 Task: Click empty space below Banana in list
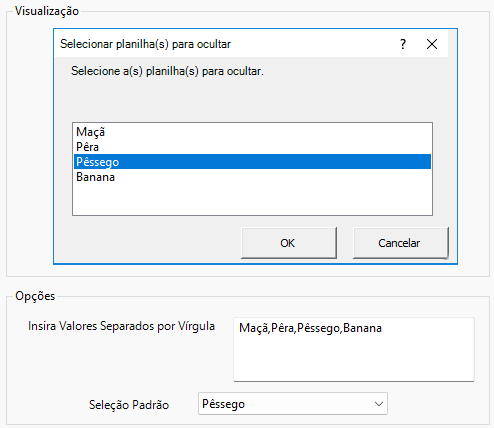click(x=252, y=199)
